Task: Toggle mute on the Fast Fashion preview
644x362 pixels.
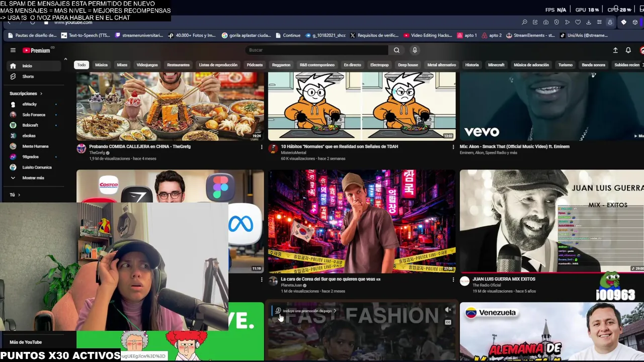Action: (448, 310)
